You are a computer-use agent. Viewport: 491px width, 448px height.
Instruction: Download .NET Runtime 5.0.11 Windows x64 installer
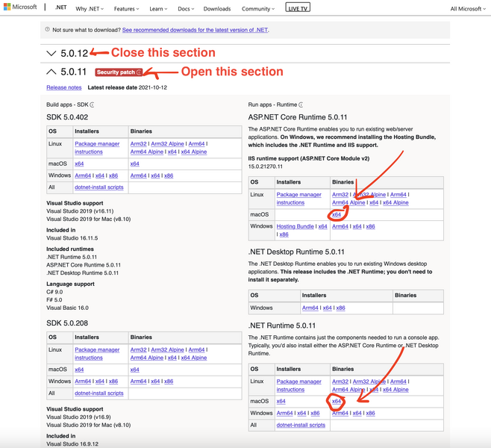coord(301,413)
